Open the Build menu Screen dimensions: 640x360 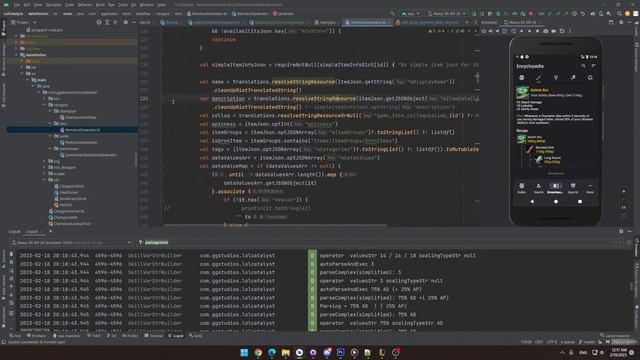[100, 4]
